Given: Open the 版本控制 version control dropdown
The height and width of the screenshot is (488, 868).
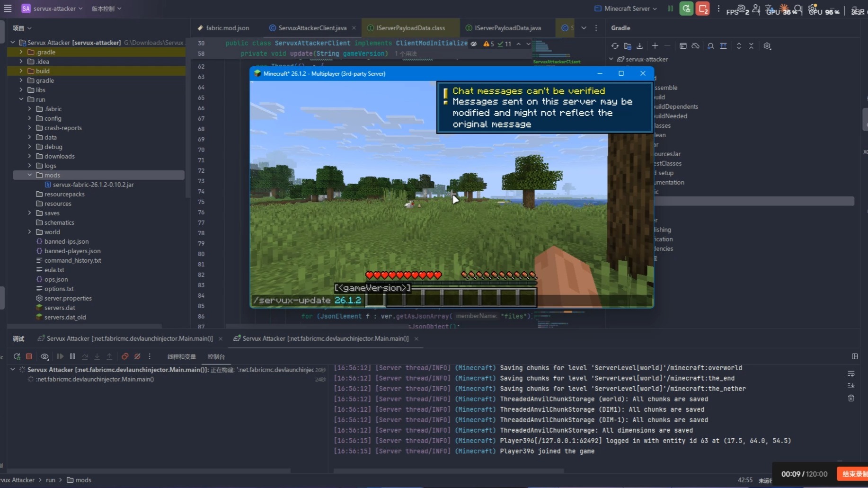Looking at the screenshot, I should [x=106, y=9].
